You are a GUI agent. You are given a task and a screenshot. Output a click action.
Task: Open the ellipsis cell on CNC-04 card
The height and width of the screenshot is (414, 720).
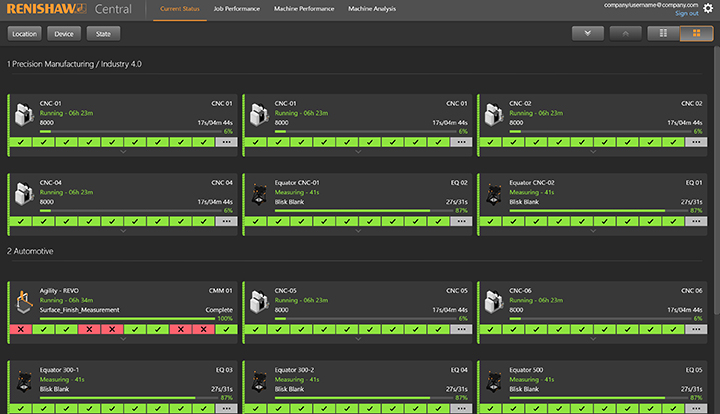click(x=226, y=221)
